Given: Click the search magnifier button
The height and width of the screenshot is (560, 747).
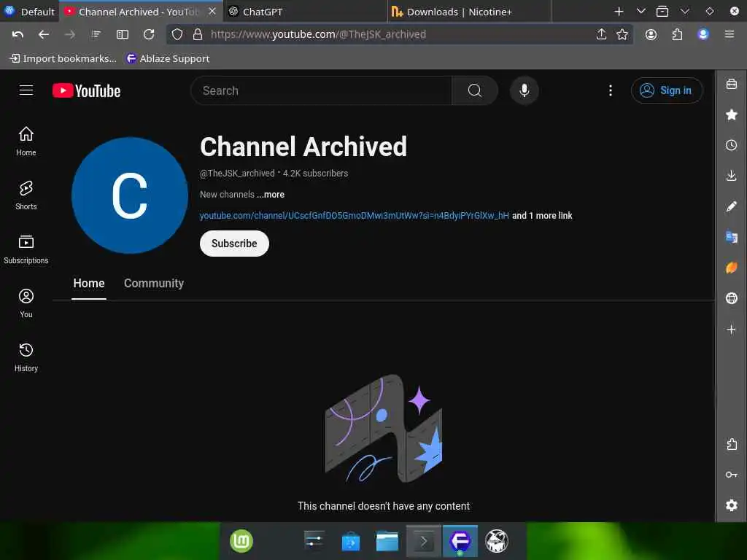Looking at the screenshot, I should click(474, 90).
